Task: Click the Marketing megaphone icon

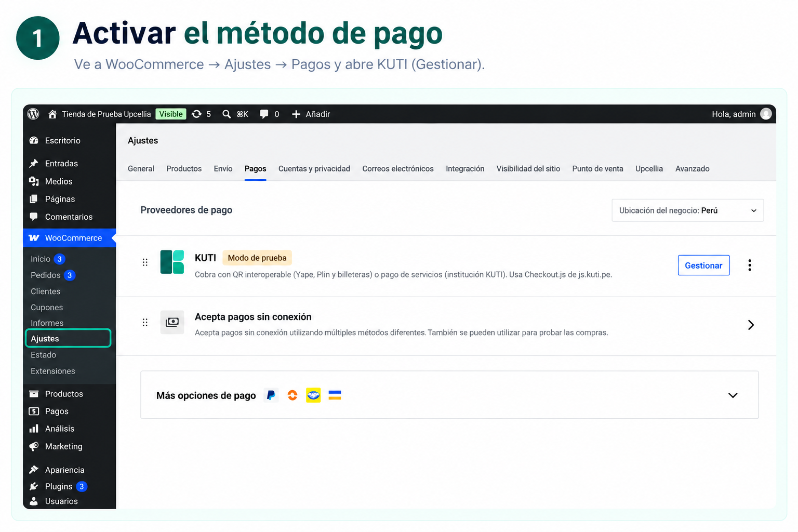Action: pyautogui.click(x=34, y=446)
